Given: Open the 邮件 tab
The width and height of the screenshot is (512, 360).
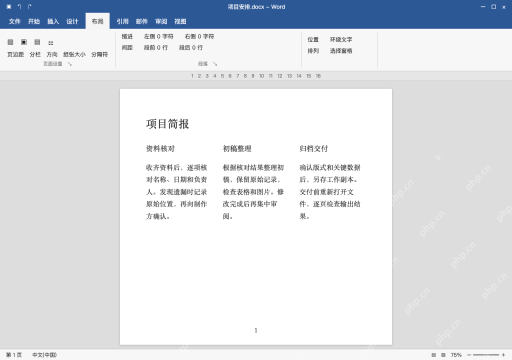Looking at the screenshot, I should (142, 22).
